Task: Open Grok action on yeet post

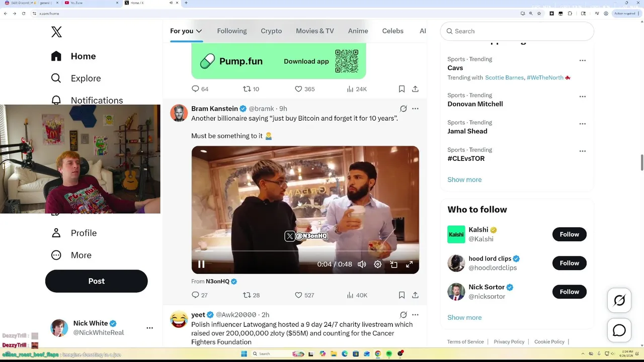Action: point(403,315)
